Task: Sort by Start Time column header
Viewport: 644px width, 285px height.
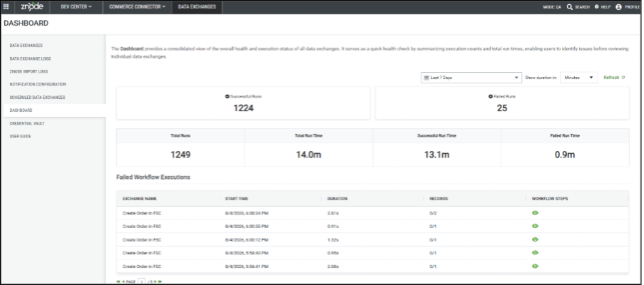Action: coord(237,199)
